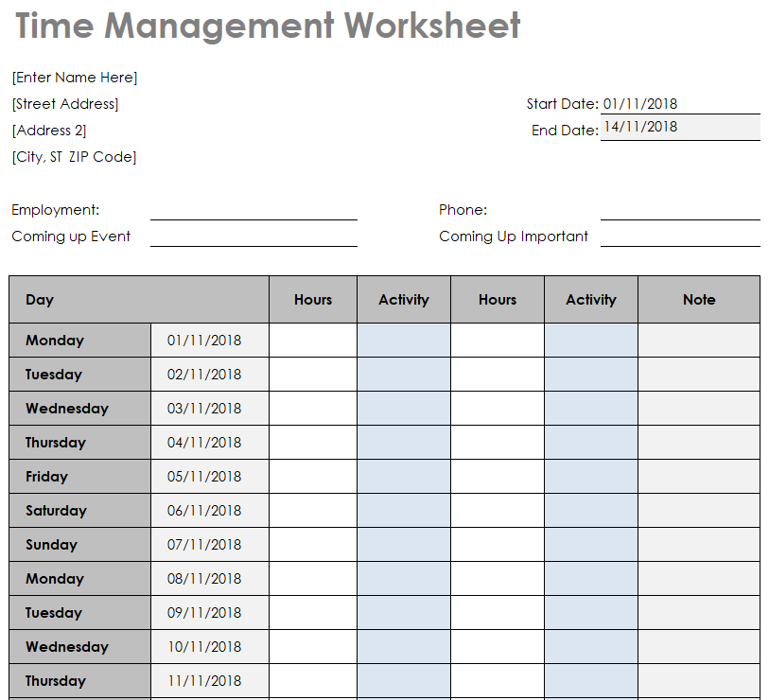Screen dimensions: 769x700
Task: Select the Phone: label
Action: [x=463, y=210]
